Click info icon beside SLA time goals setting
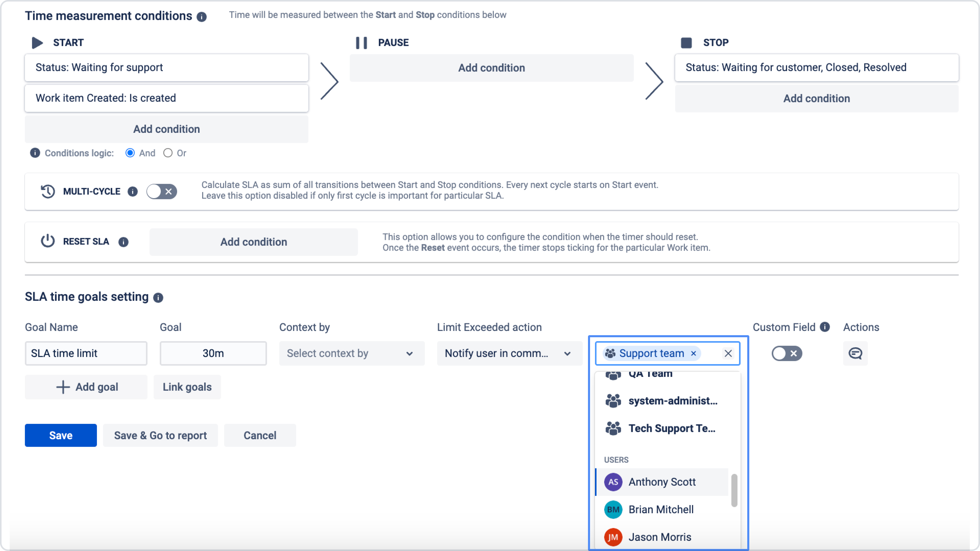The height and width of the screenshot is (551, 980). tap(158, 298)
